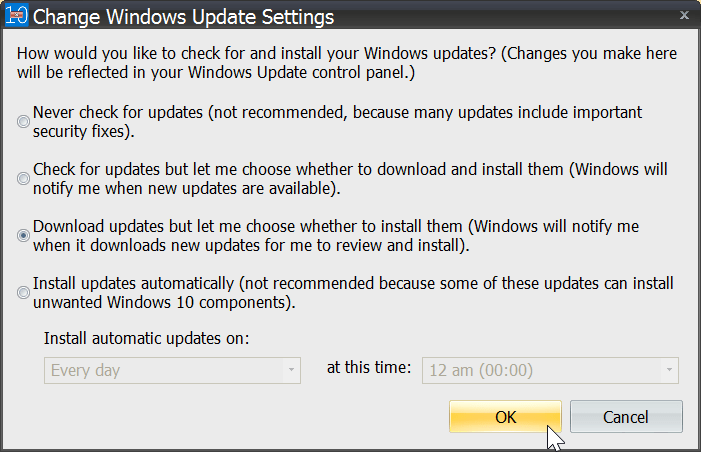
Task: Close the Change Windows Update Settings dialog
Action: (684, 15)
